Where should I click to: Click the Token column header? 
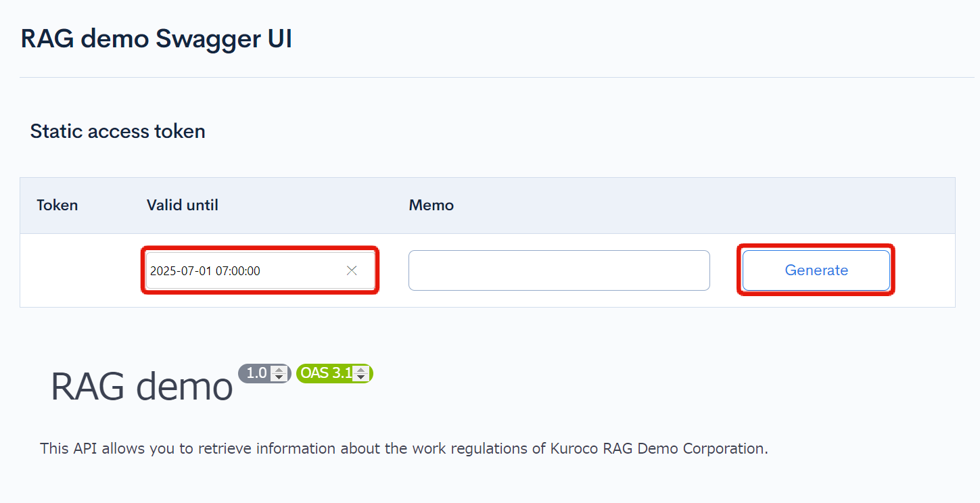coord(57,205)
